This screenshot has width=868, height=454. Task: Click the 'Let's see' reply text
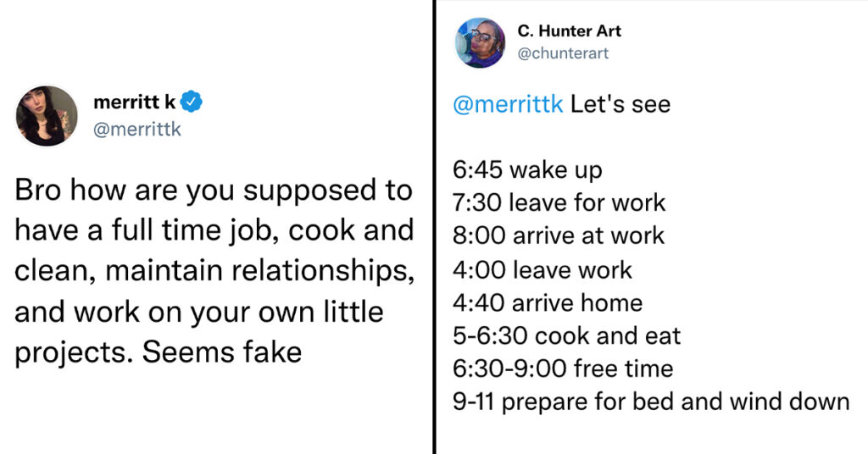click(620, 104)
